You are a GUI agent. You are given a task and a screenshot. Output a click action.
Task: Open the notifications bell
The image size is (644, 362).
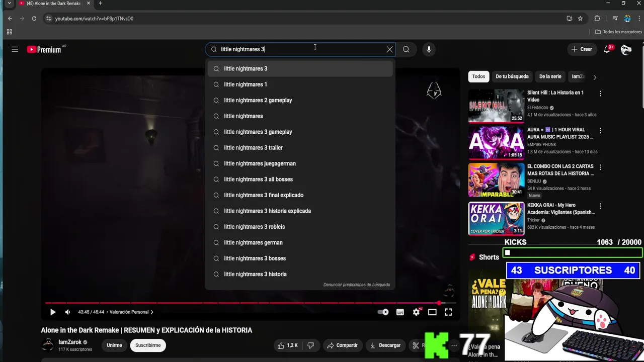click(x=608, y=49)
